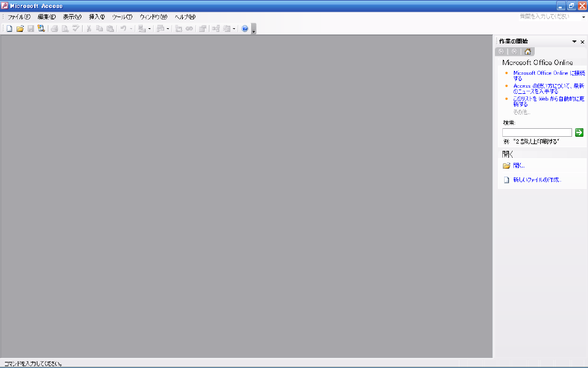Click the New database toolbar icon
588x368 pixels.
pos(9,29)
